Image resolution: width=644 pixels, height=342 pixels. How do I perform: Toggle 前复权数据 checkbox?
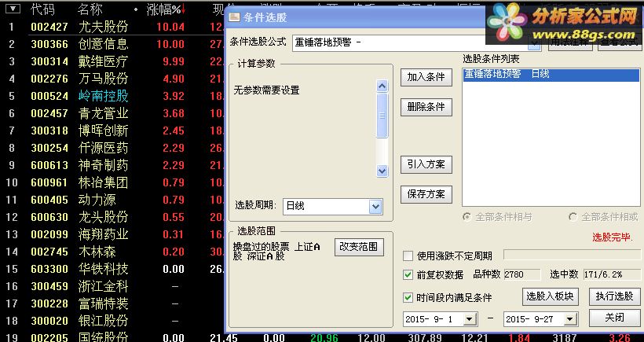point(408,274)
